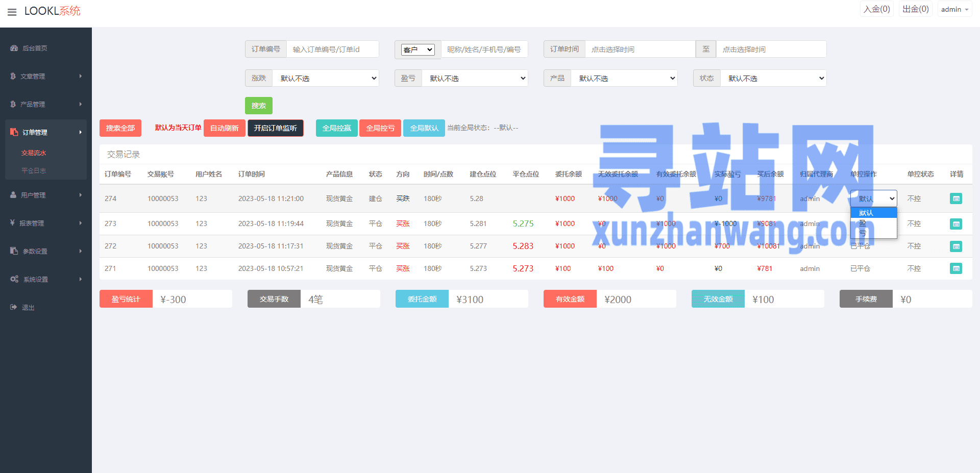
Task: Click the 全局控赢 button
Action: [x=337, y=128]
